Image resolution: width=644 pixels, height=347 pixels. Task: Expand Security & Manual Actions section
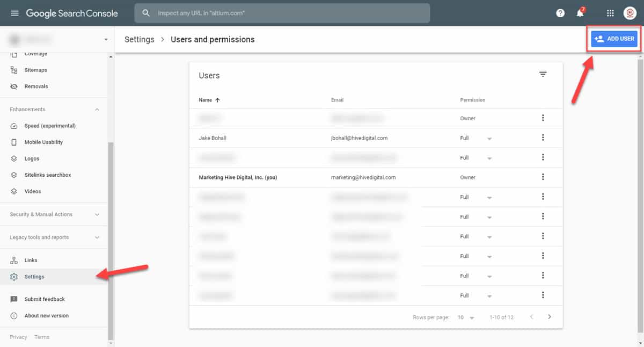[x=97, y=214]
